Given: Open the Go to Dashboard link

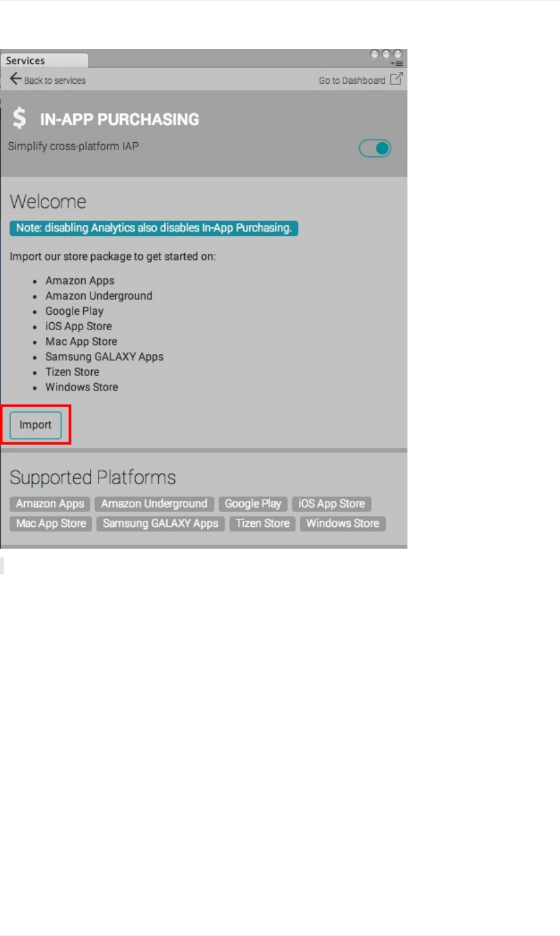Looking at the screenshot, I should click(x=352, y=81).
